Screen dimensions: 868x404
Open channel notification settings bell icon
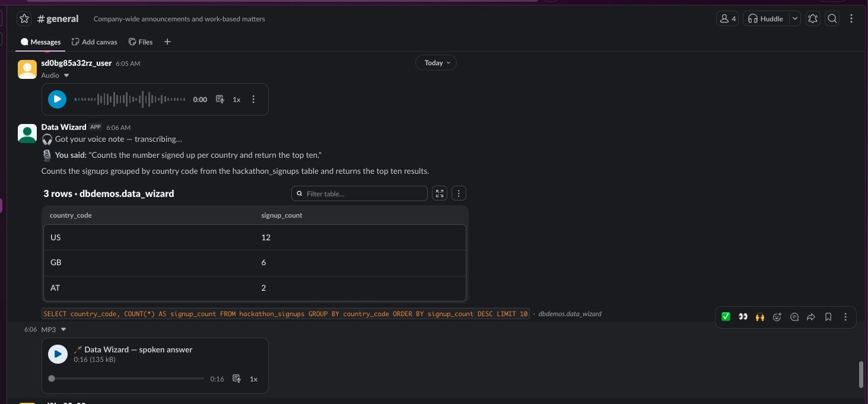coord(813,19)
